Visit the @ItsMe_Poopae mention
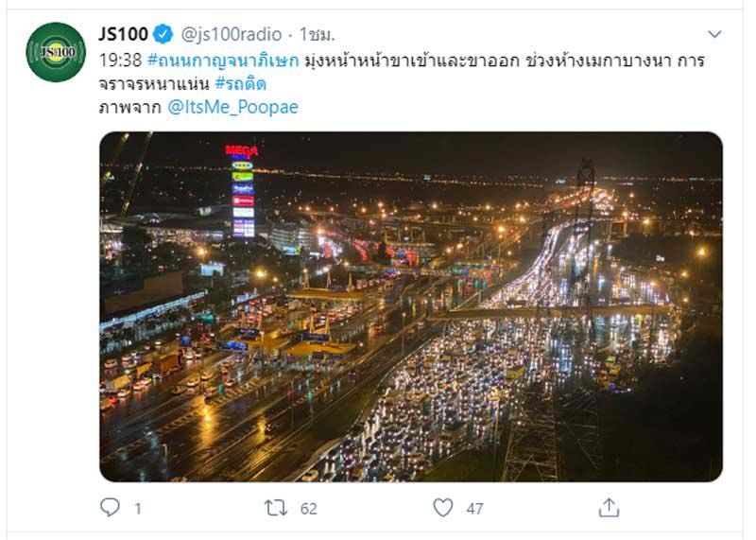The image size is (756, 540). 232,107
